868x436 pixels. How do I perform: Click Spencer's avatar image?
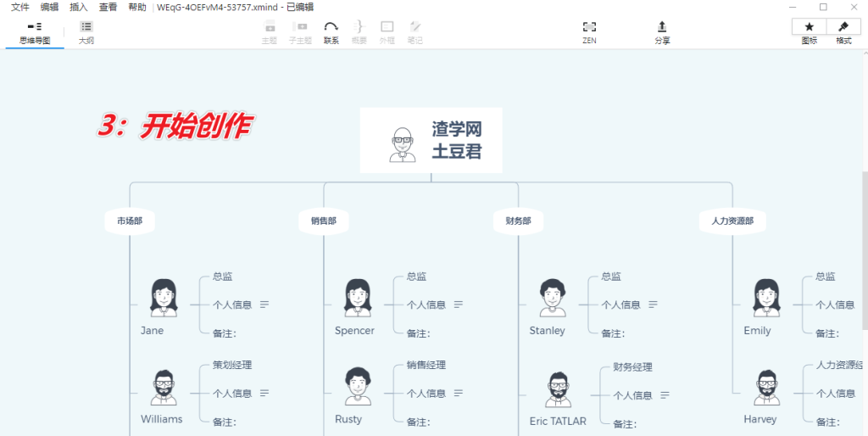tap(357, 298)
